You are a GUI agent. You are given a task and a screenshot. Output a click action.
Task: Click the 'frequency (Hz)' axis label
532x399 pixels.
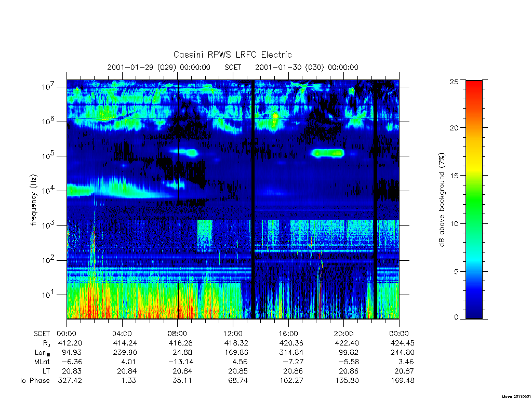pos(33,200)
